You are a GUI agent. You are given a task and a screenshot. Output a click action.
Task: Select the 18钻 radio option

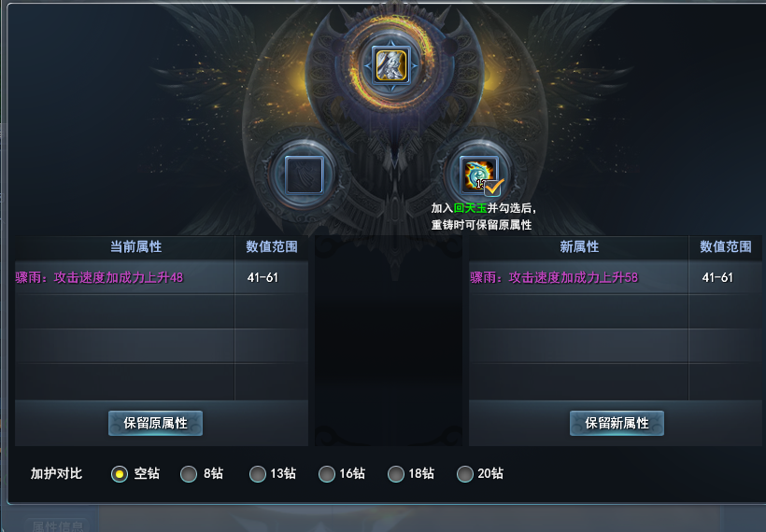[x=396, y=473]
